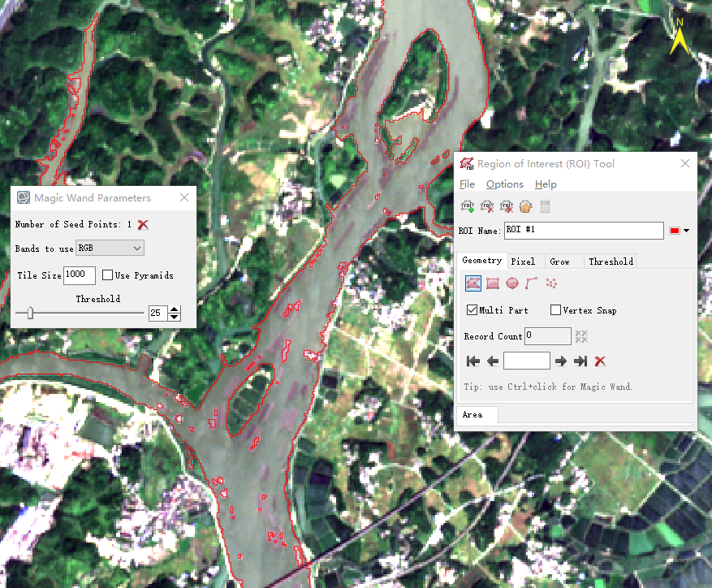
Task: Select the Polyline geometry drawing tool
Action: tap(531, 283)
